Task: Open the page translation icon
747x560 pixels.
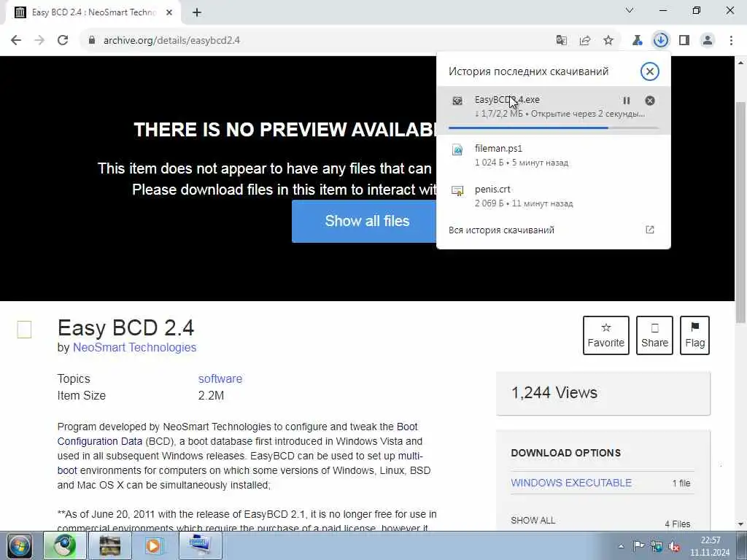Action: [x=562, y=40]
